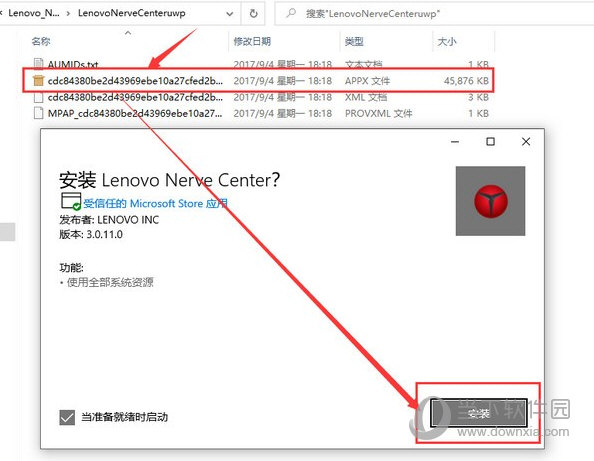Viewport: 594px width, 461px height.
Task: Click the Lenovo Nerve Center logo tile
Action: pos(490,201)
